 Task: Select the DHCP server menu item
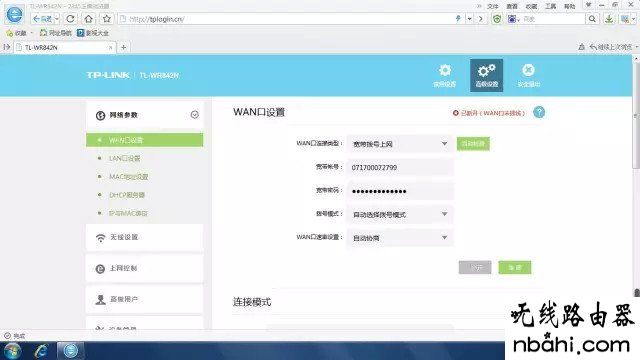pyautogui.click(x=127, y=195)
